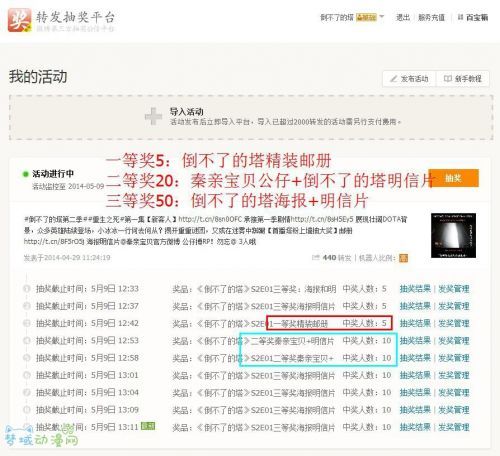Open the 百宝箱 menu

tap(473, 17)
